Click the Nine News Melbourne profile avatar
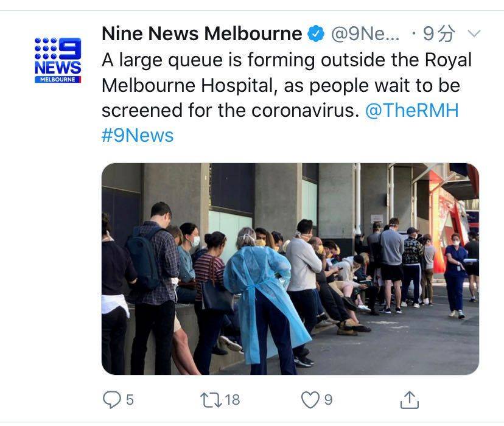504x426 pixels. [x=58, y=60]
